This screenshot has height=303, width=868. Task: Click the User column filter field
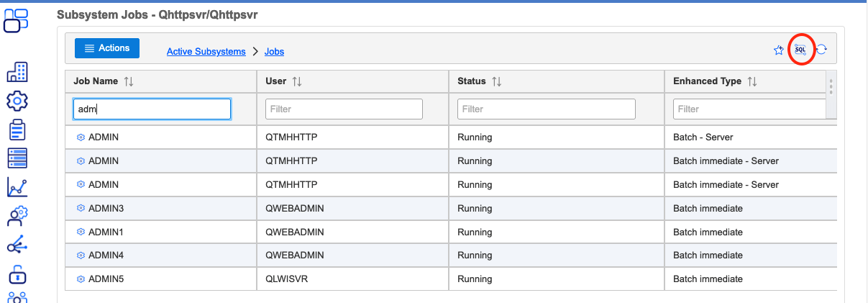(x=344, y=109)
